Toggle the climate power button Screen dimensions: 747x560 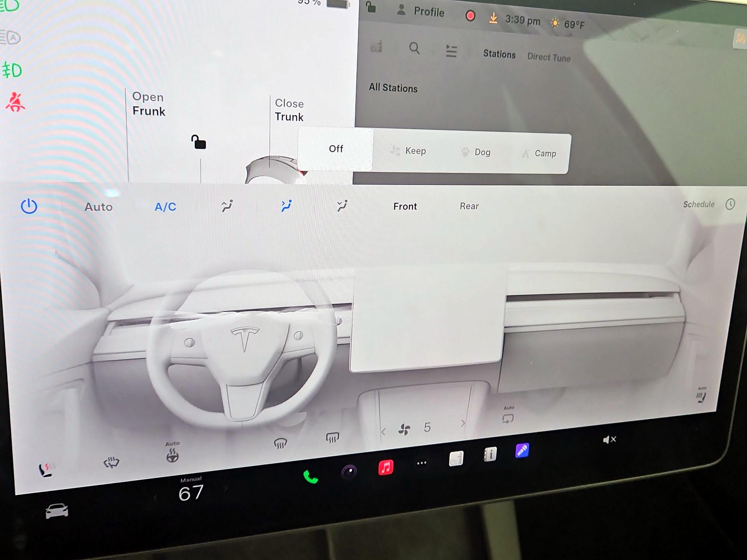tap(29, 206)
